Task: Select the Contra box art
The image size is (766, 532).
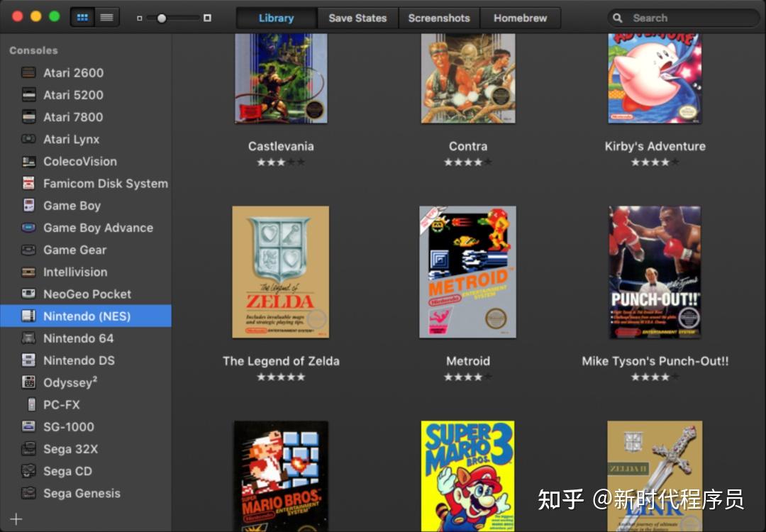Action: pyautogui.click(x=468, y=78)
